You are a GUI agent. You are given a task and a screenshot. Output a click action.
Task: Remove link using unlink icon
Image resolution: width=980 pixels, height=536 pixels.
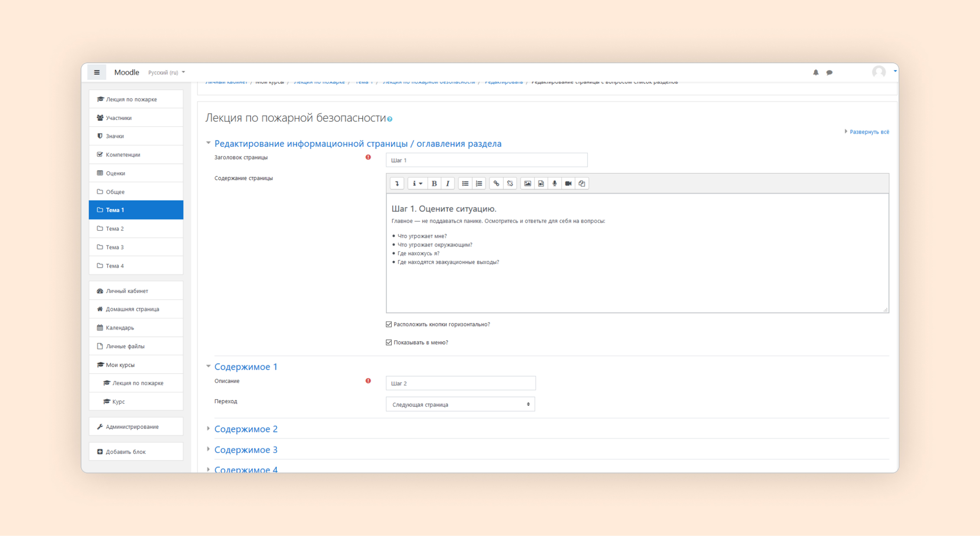[x=510, y=183]
